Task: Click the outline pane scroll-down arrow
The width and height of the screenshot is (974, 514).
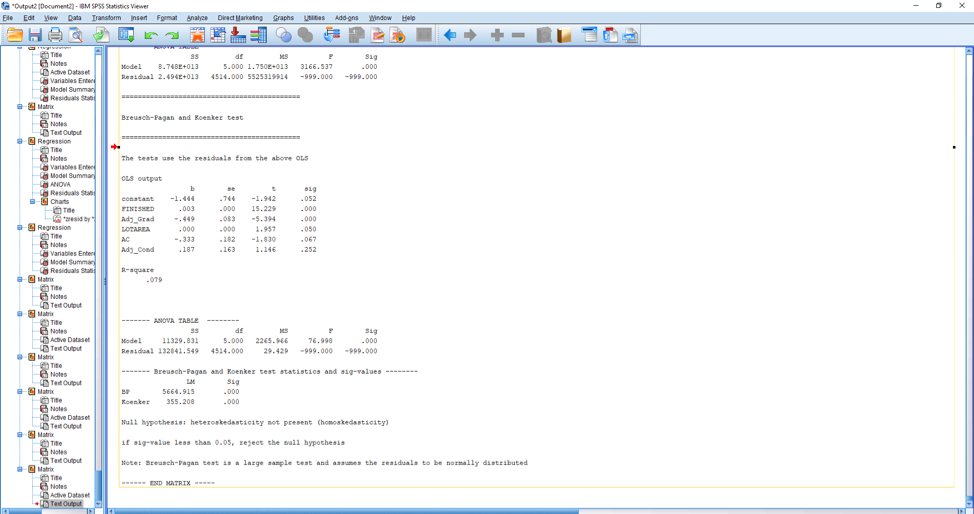Action: tap(98, 504)
